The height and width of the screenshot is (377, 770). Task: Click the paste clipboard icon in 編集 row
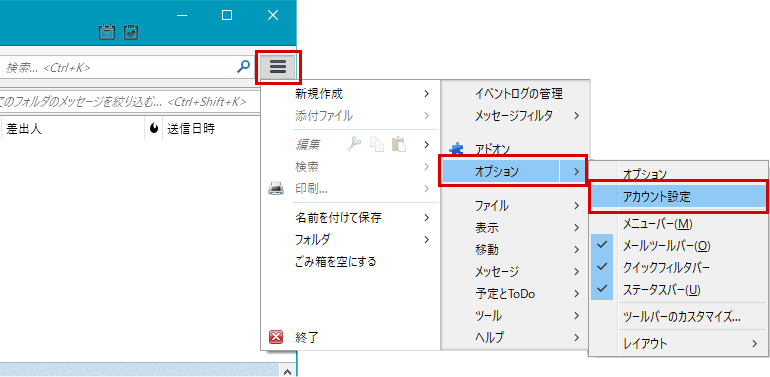pyautogui.click(x=399, y=144)
